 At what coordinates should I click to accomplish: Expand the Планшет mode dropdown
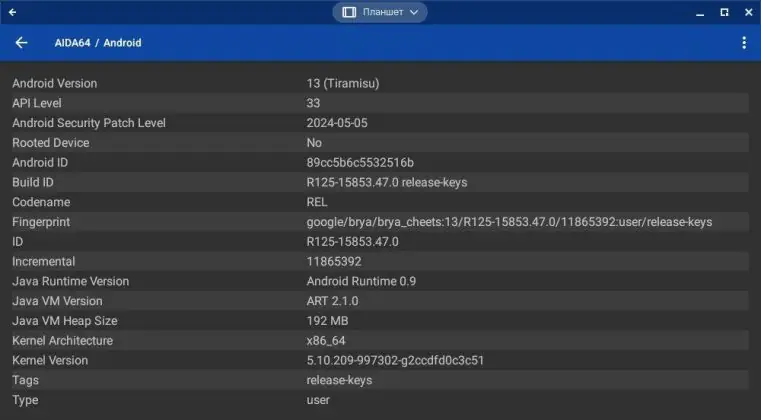point(380,12)
